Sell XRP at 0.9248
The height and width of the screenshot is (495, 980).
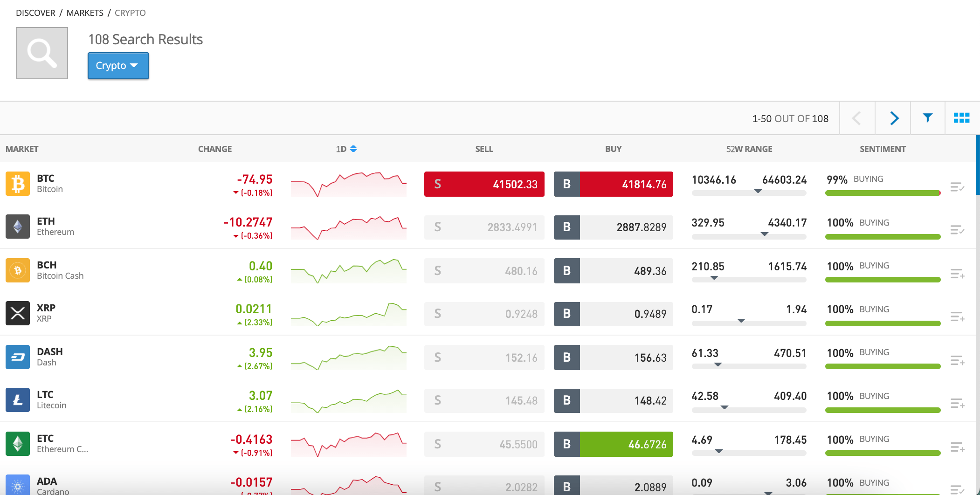(x=484, y=314)
